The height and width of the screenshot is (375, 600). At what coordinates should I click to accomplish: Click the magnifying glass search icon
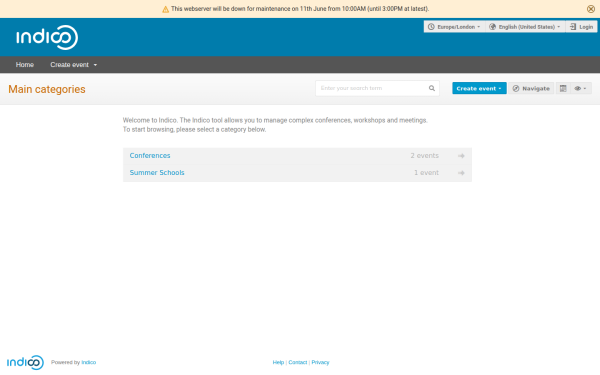click(x=432, y=88)
